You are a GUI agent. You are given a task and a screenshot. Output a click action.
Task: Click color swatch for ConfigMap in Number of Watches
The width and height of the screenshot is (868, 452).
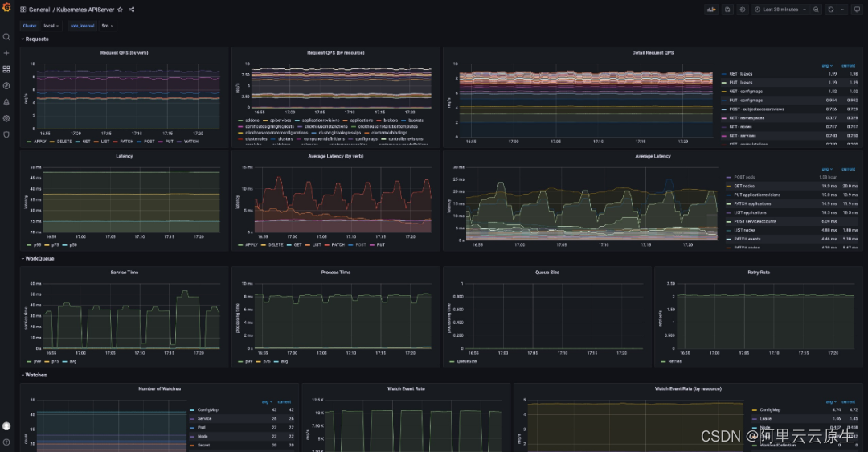coord(192,410)
